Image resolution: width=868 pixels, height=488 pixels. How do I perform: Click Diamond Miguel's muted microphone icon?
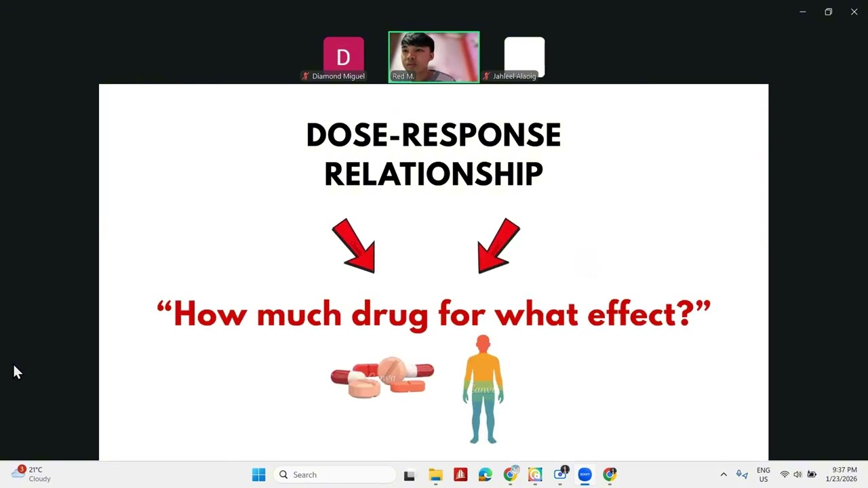[x=306, y=76]
